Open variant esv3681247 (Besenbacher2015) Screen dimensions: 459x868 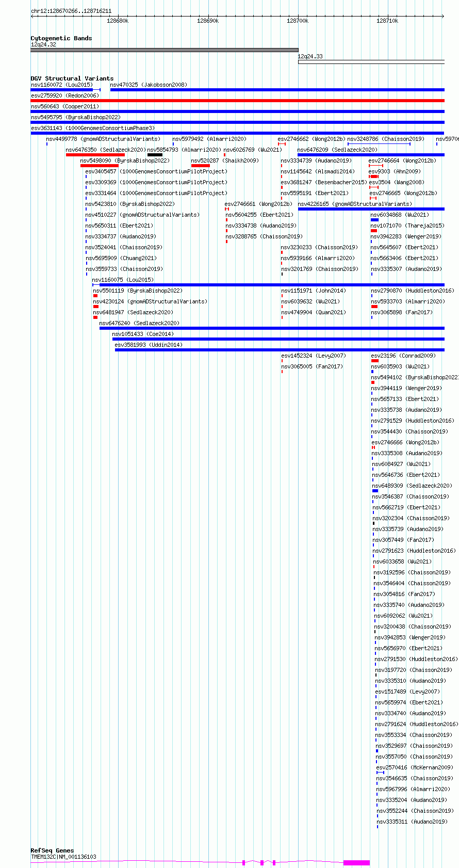324,182
